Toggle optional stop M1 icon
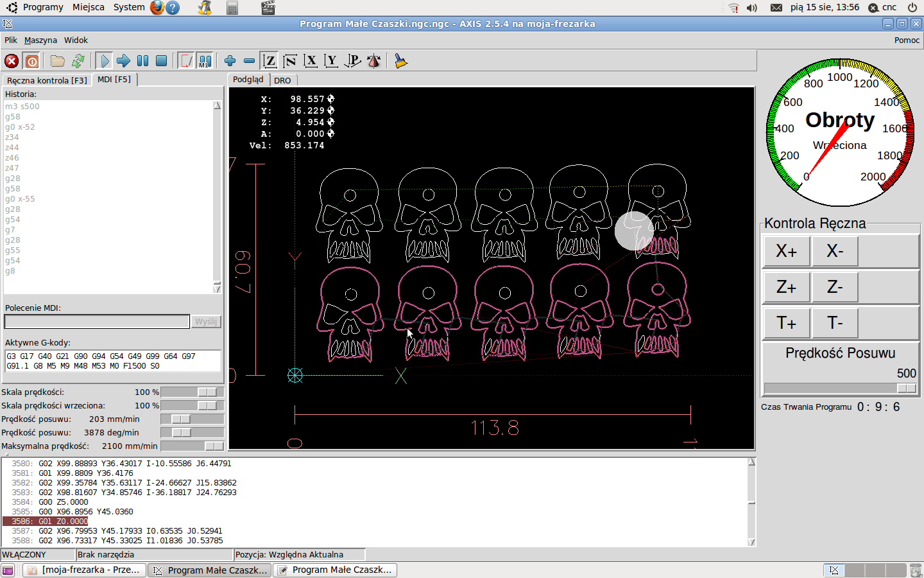Screen dimensions: 924x578 [x=205, y=61]
